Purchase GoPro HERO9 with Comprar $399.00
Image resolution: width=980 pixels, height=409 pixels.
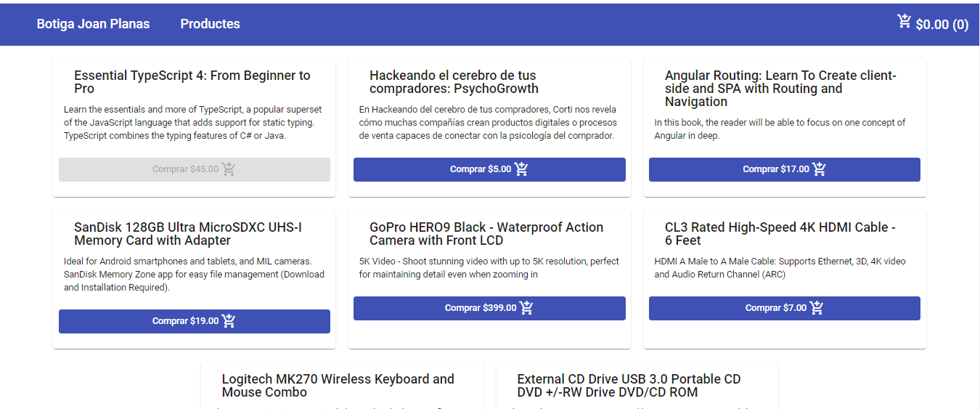(x=481, y=308)
